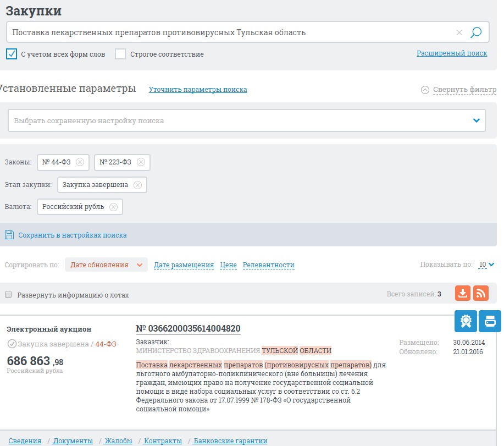Click the blue certificate badge icon

pyautogui.click(x=466, y=321)
